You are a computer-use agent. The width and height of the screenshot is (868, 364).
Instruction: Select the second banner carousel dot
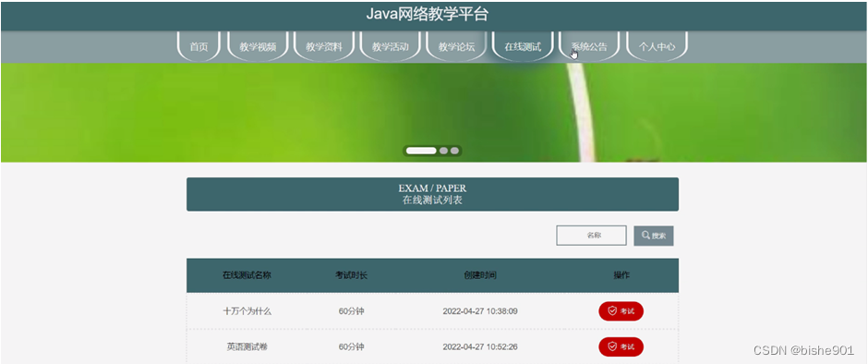click(x=443, y=151)
